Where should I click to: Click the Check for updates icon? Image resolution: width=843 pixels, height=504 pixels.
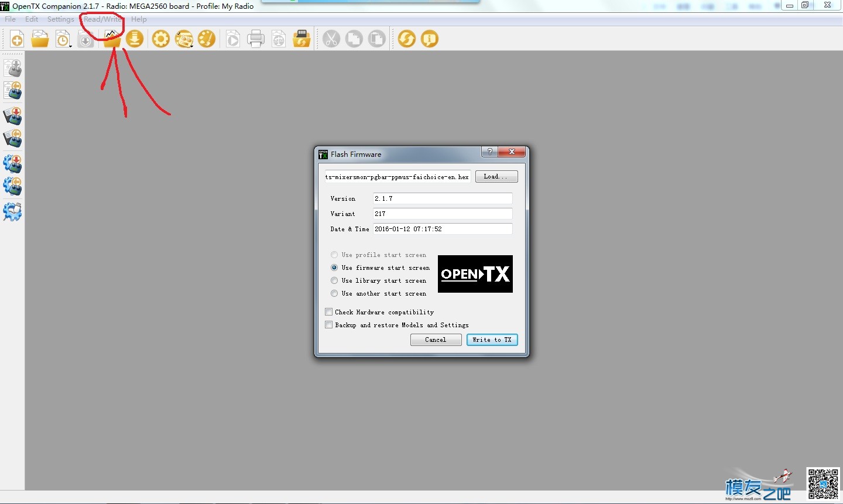pos(407,39)
